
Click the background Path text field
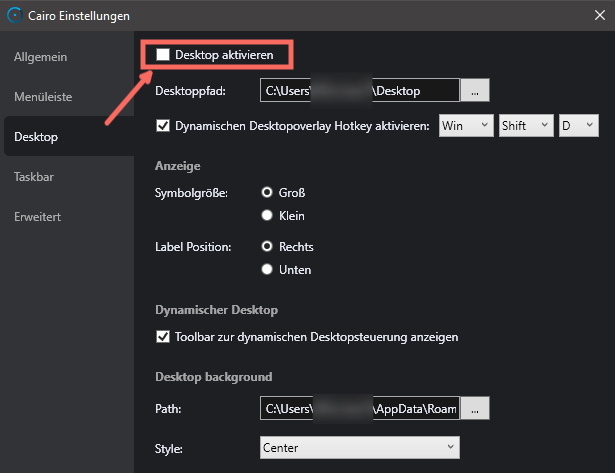tap(360, 408)
